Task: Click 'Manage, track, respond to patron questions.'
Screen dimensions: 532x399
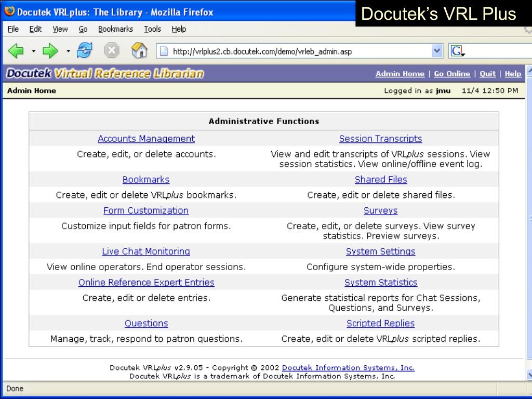Action: point(146,339)
